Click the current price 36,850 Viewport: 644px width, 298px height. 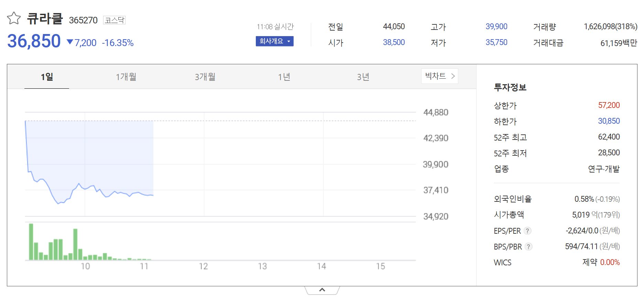tap(34, 41)
